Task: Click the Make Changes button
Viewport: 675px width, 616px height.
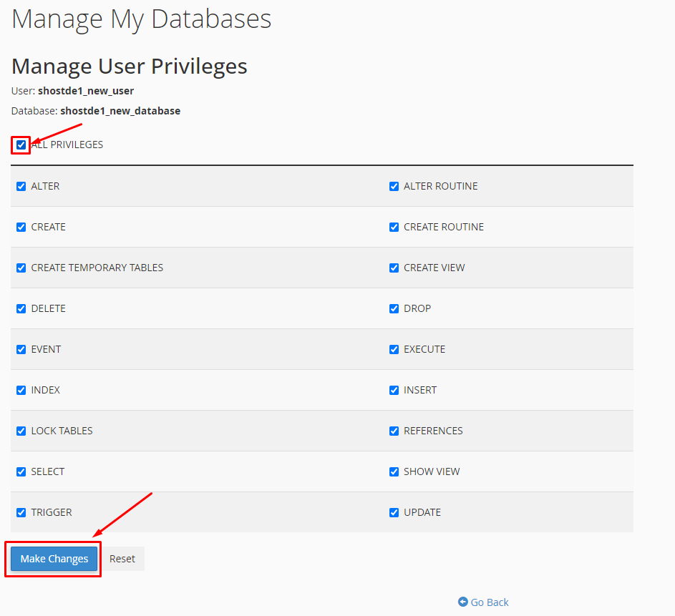Action: point(53,559)
